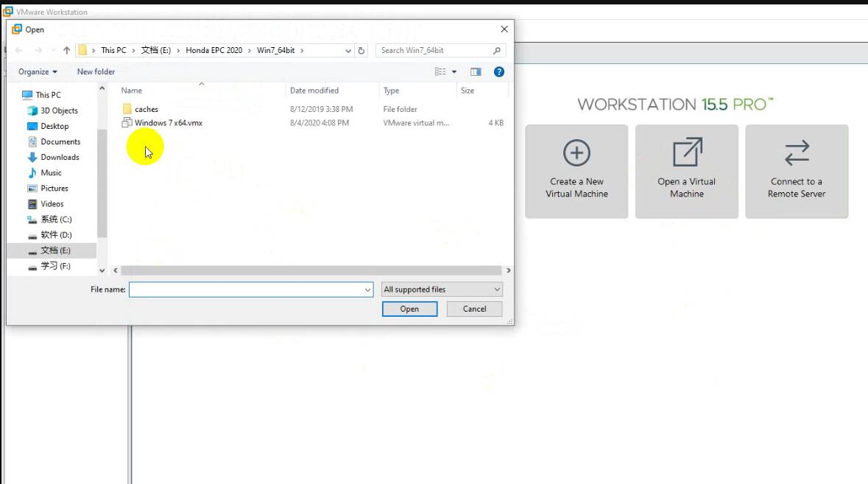Sort by the Type column header
868x484 pixels.
point(391,91)
